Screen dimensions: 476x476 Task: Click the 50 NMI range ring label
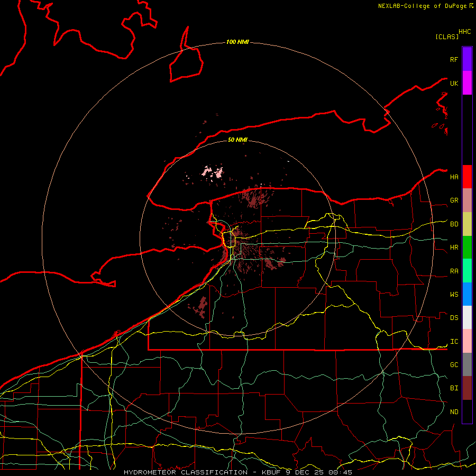[237, 140]
